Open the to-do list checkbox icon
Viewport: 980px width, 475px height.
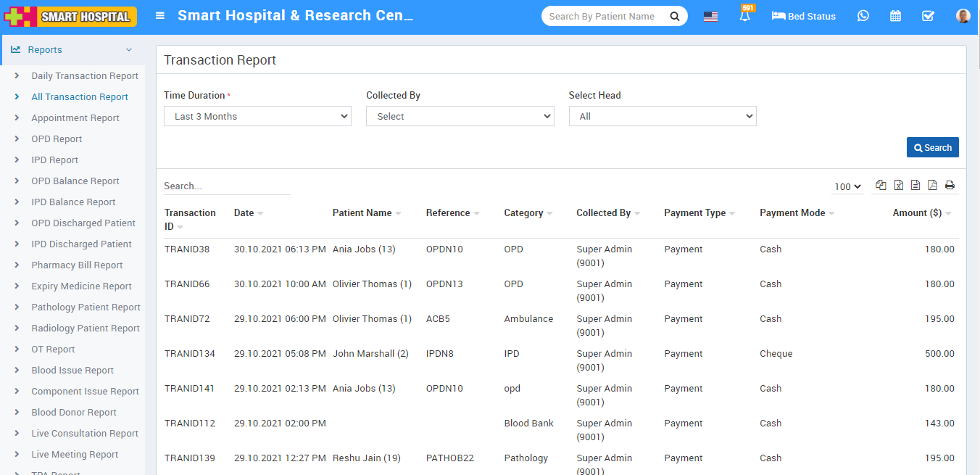point(928,15)
